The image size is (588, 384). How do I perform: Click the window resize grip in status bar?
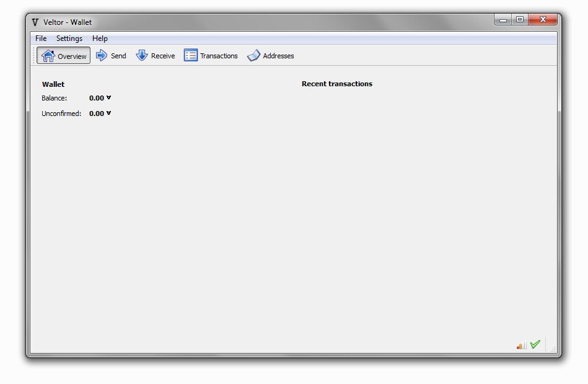pos(553,349)
